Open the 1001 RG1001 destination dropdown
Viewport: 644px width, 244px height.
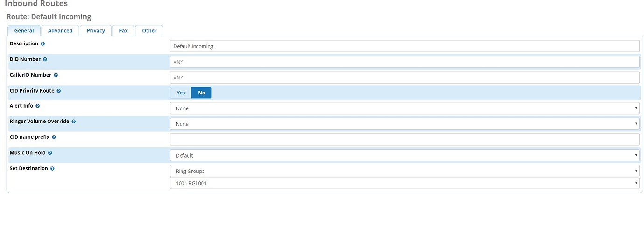click(x=404, y=183)
